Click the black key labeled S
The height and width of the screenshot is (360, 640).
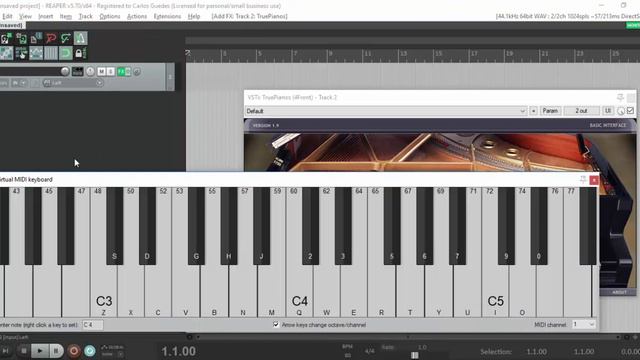click(x=114, y=227)
